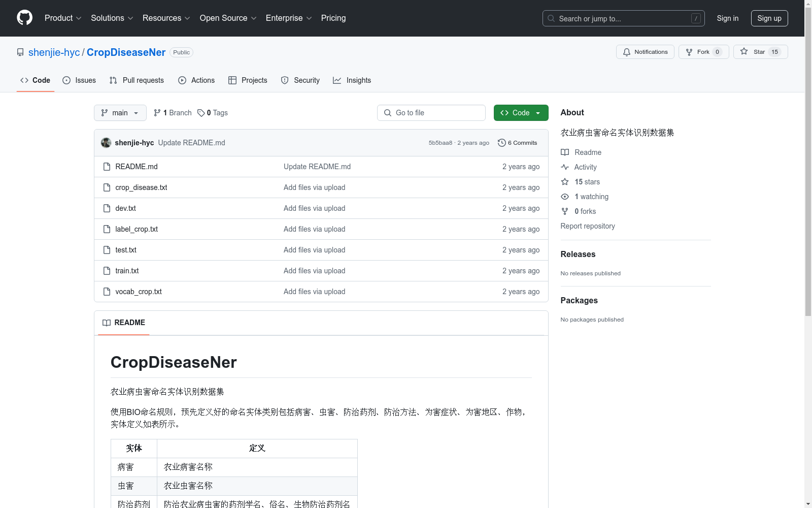The image size is (812, 508).
Task: Click the Fork count badge 0
Action: pos(717,52)
